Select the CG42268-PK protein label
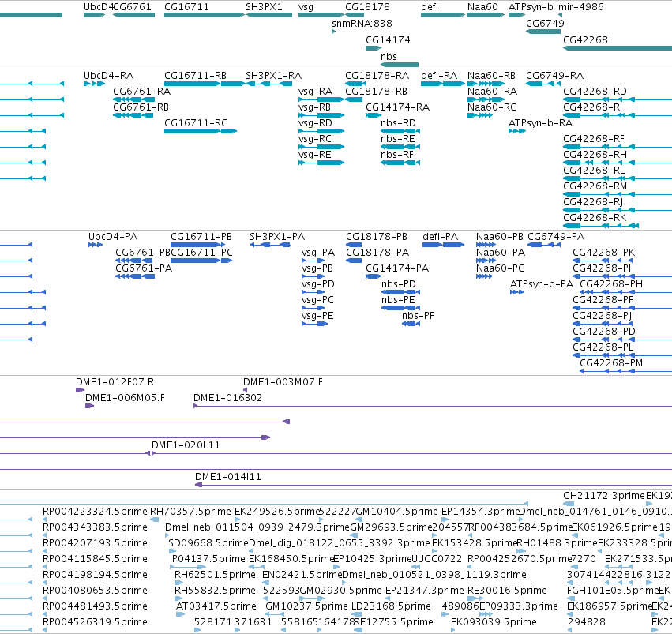This screenshot has height=634, width=672. point(604,253)
